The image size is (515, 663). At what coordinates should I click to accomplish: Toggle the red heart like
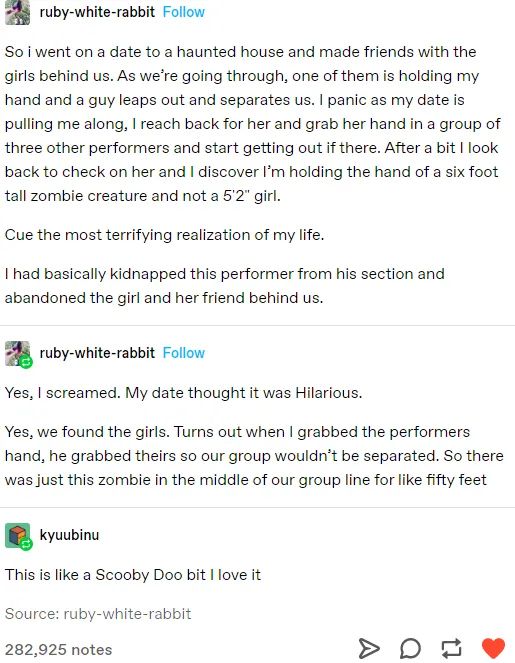(493, 648)
